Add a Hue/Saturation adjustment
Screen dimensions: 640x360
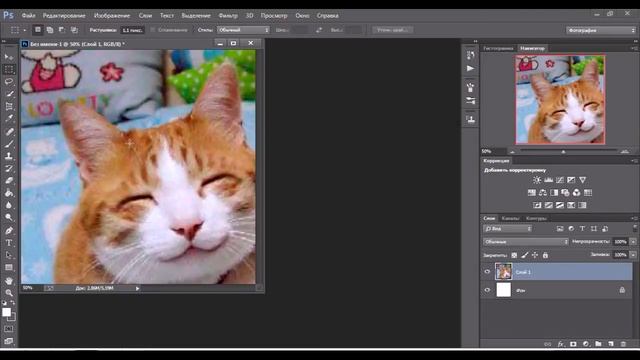point(531,193)
